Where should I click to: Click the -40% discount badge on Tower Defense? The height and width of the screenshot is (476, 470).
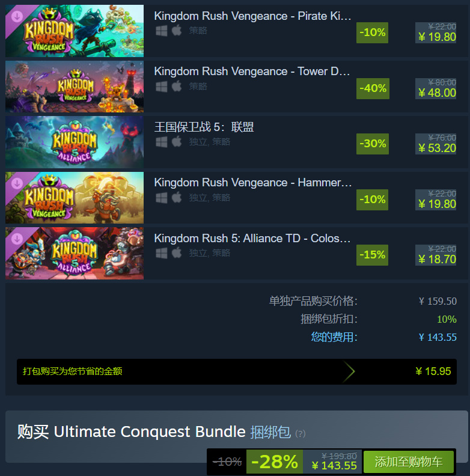click(373, 88)
